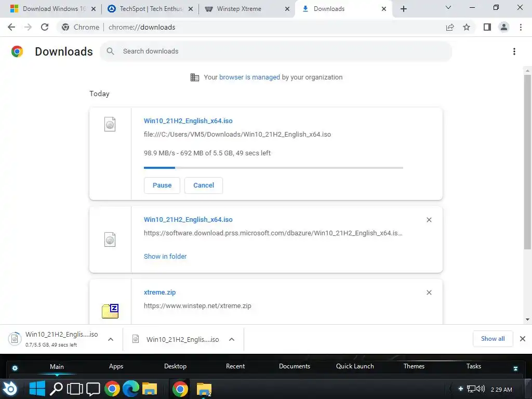The width and height of the screenshot is (532, 399).
Task: Click the network icon in system tray
Action: 471,389
